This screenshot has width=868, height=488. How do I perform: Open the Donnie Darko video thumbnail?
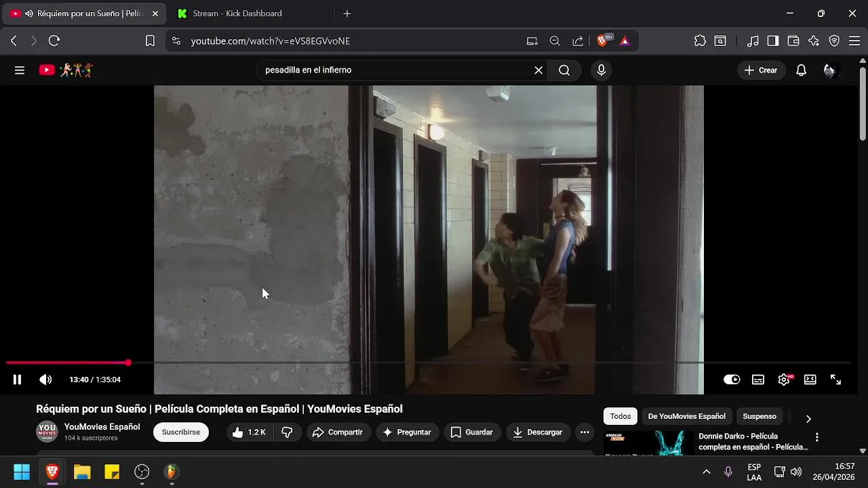tap(648, 443)
